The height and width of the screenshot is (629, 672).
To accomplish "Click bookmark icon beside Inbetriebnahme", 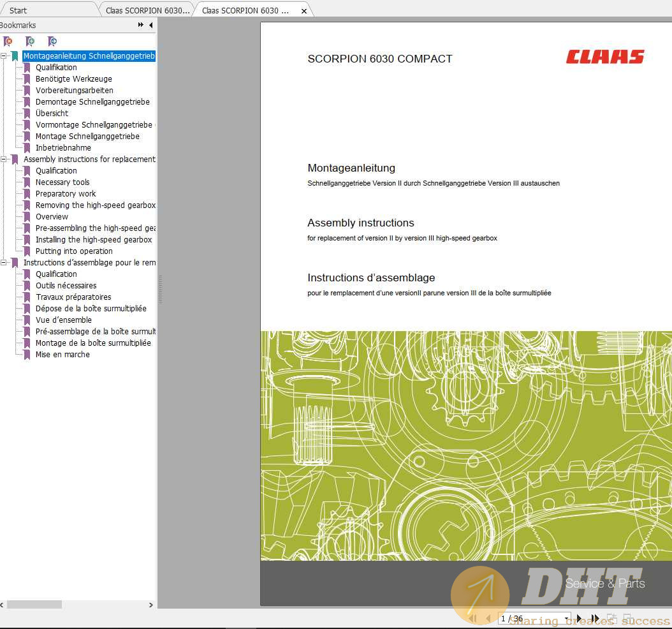I will [x=27, y=147].
